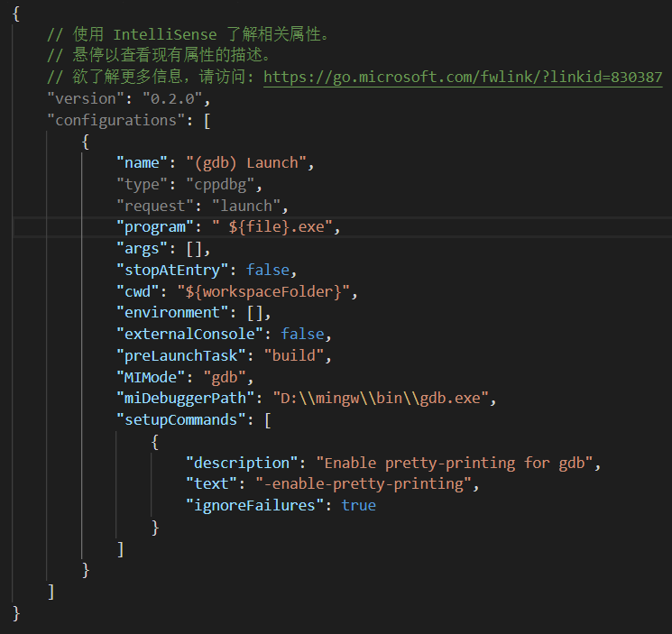672x634 pixels.
Task: Click the "${workspaceFolder}" value
Action: (263, 291)
